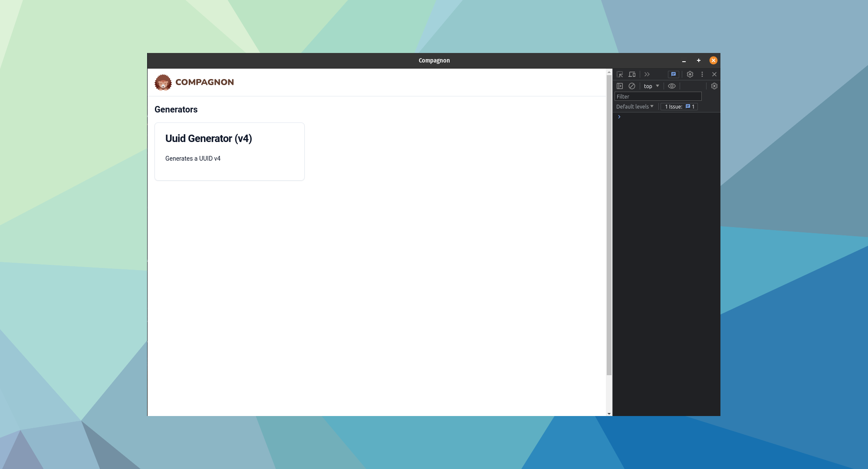Click the COMPAGNON brand text

(204, 82)
